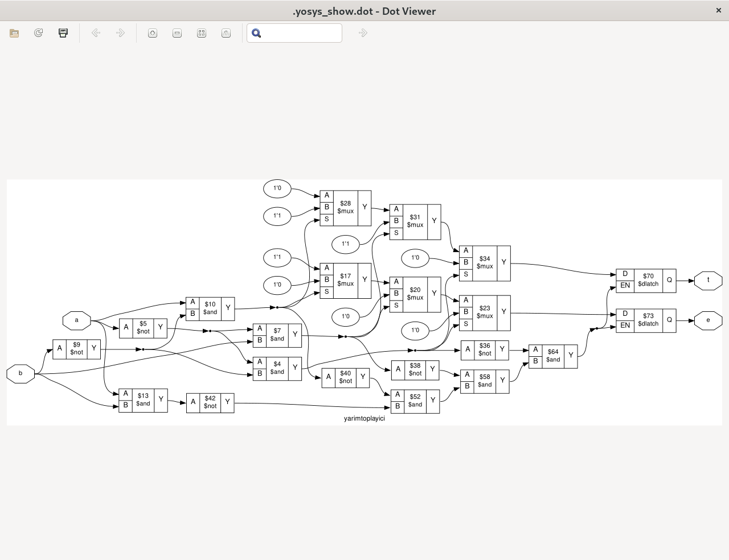Select output port node t
729x560 pixels.
[x=708, y=280]
